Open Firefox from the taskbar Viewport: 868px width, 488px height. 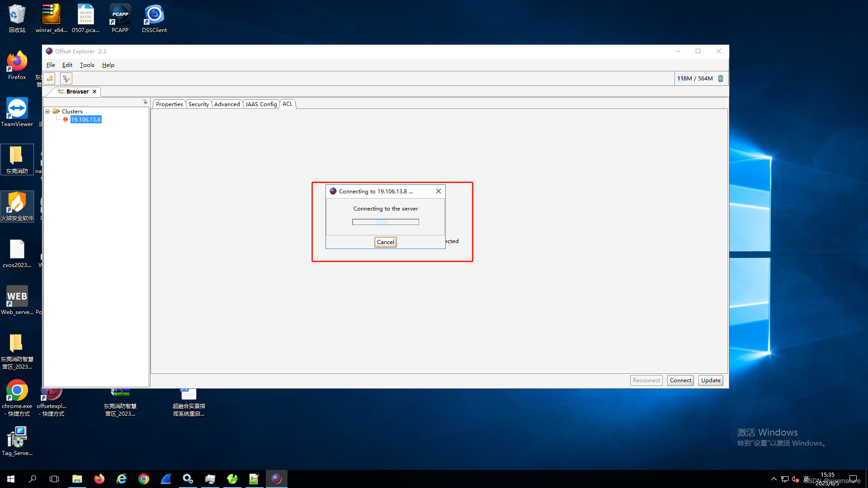point(99,479)
